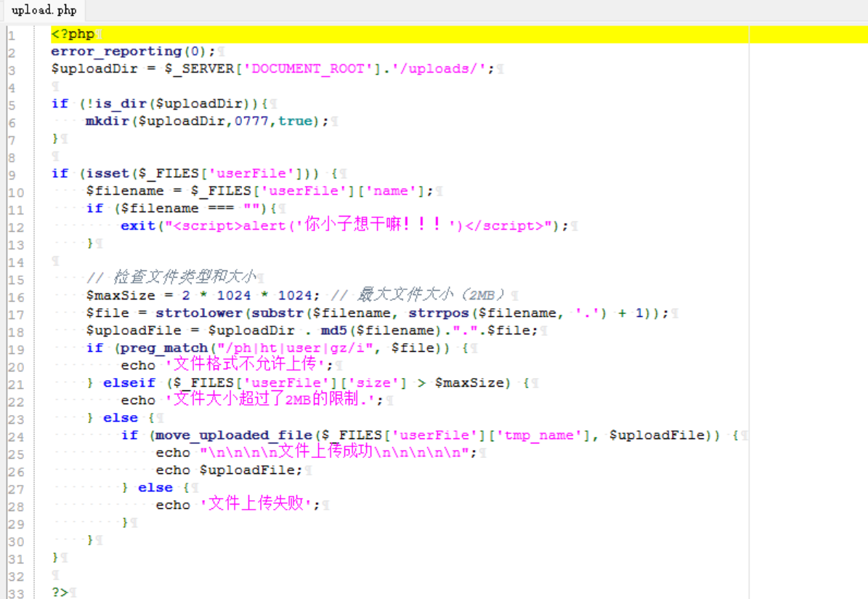Click strrpos function call on line 17
Screen dimensions: 868x599
pos(439,313)
